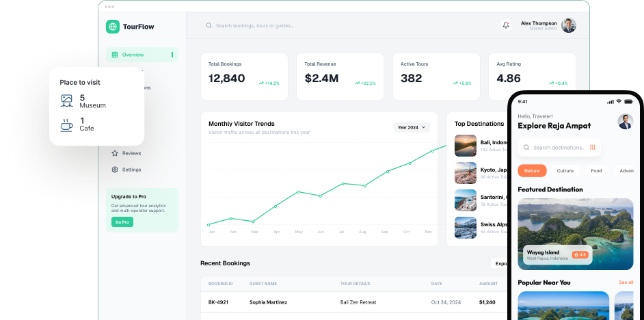Screen dimensions: 644x320
Task: Click the trend arrow next to +22.5%
Action: tap(358, 83)
